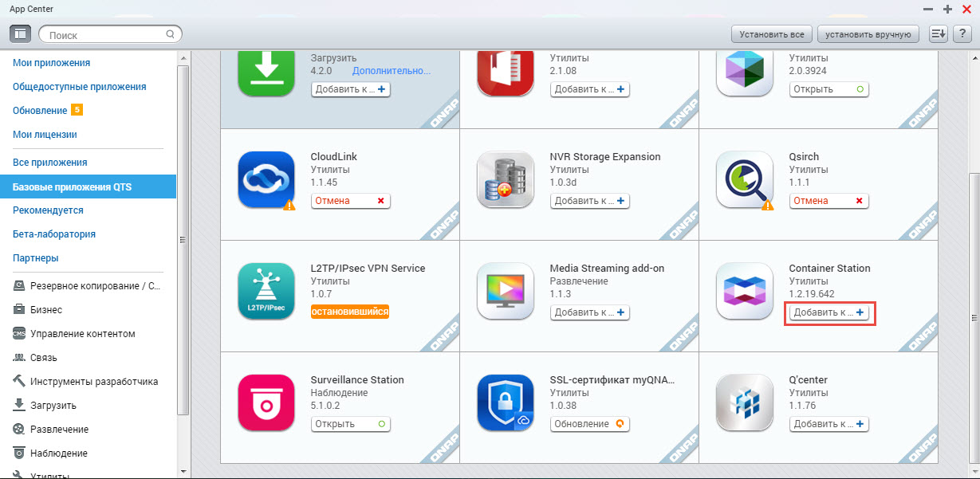
Task: Open the Surveillance Station app
Action: point(351,424)
